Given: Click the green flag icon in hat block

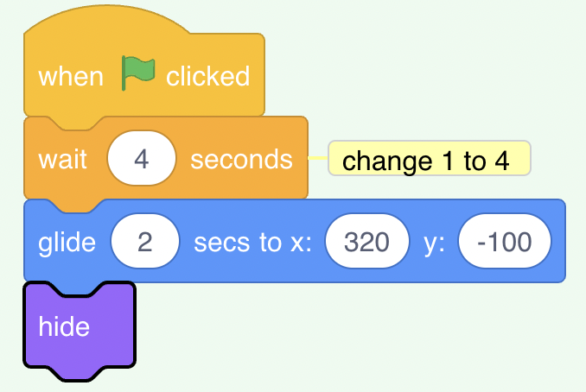Looking at the screenshot, I should click(x=138, y=73).
